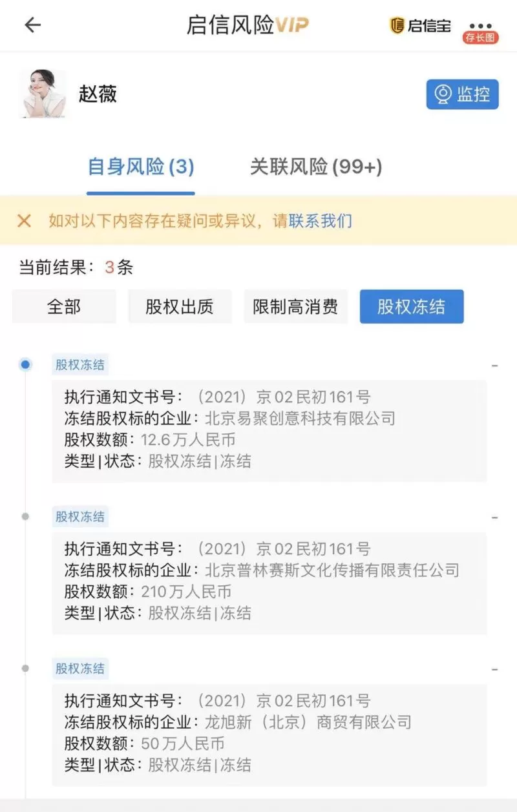Image resolution: width=517 pixels, height=812 pixels.
Task: Click the 监控 monitor button
Action: click(463, 94)
